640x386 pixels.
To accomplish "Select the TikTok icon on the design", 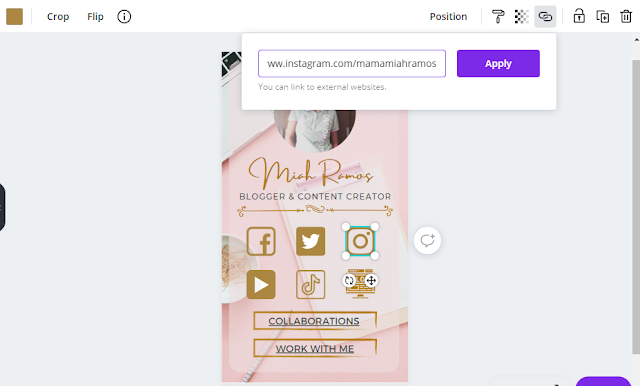I will click(311, 284).
